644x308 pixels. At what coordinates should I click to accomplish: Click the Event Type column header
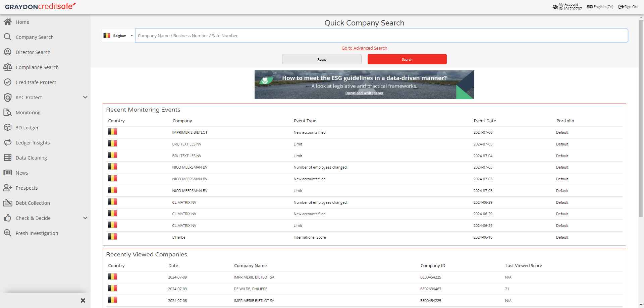[x=305, y=121]
